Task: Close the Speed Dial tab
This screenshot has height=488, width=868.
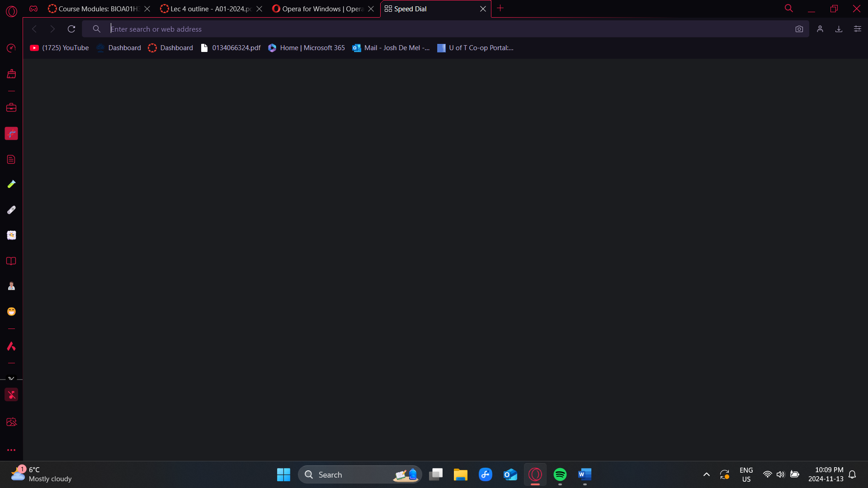Action: pyautogui.click(x=483, y=9)
